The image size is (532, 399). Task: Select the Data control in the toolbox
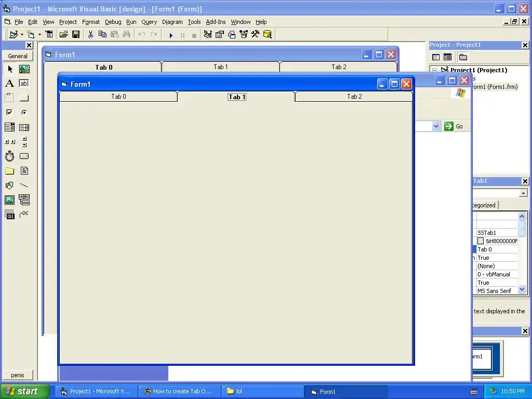point(24,200)
